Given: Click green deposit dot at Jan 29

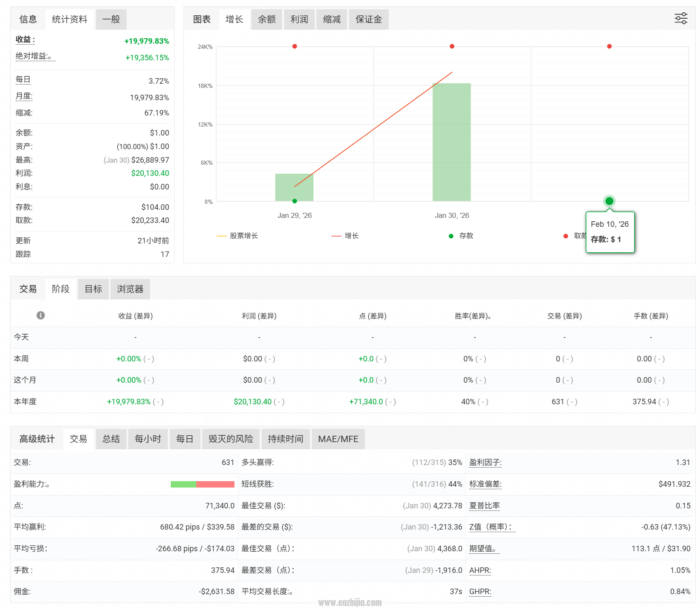Looking at the screenshot, I should tap(295, 201).
